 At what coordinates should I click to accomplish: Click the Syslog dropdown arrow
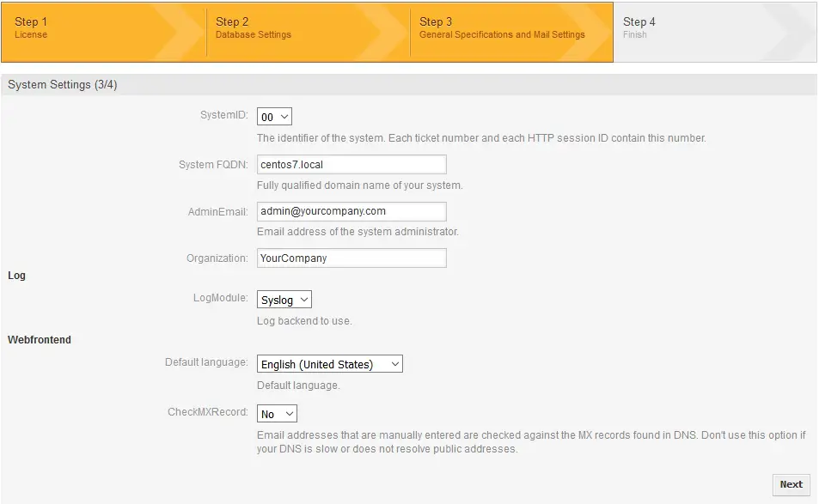pyautogui.click(x=304, y=299)
